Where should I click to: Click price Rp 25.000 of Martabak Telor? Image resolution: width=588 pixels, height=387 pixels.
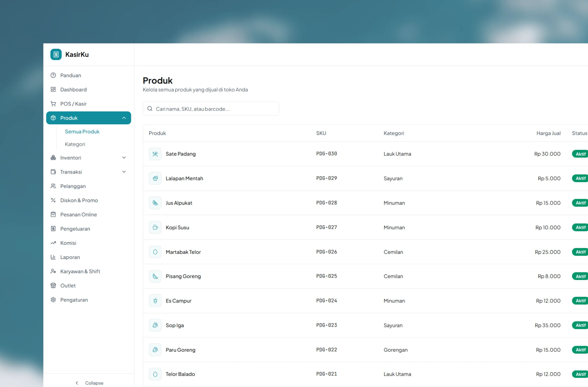[547, 252]
